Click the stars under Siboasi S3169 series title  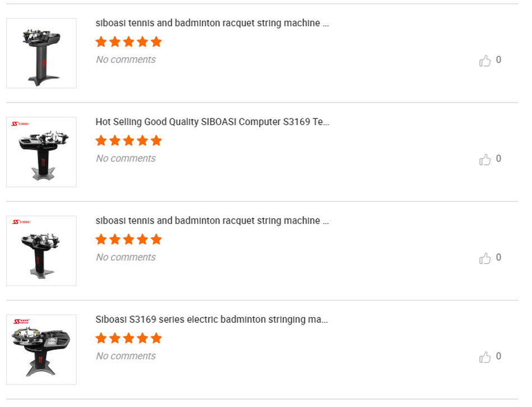[x=129, y=339]
